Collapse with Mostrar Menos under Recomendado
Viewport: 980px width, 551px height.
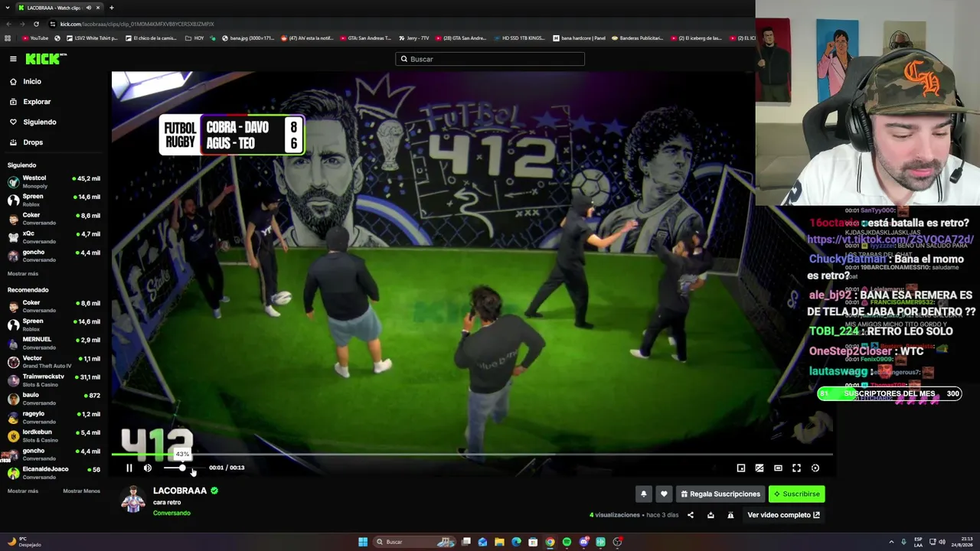81,491
